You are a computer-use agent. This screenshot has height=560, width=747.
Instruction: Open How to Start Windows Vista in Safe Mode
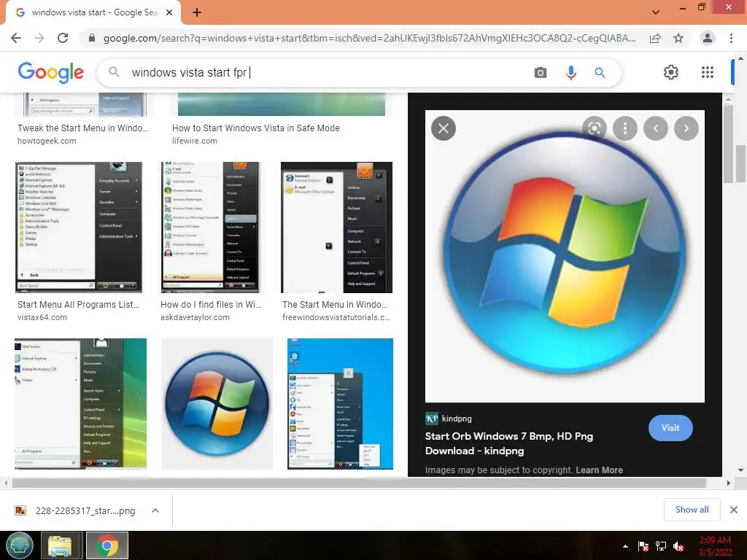click(256, 128)
